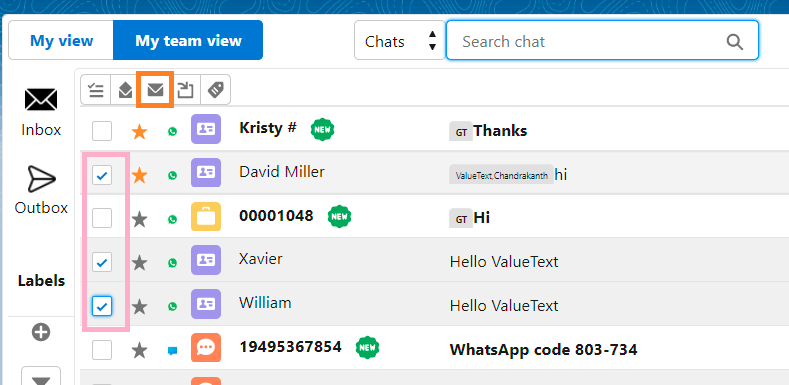Viewport: 789px width, 385px height.
Task: Click NEW badge next to 19495367854
Action: coord(368,348)
